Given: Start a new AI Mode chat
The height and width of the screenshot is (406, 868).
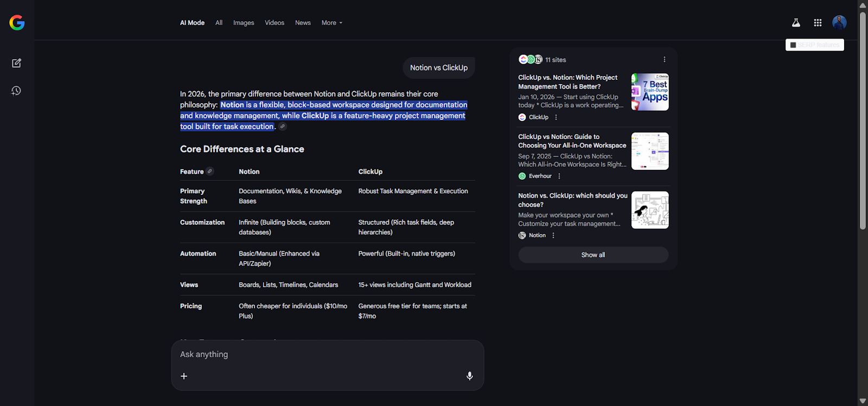Looking at the screenshot, I should pyautogui.click(x=16, y=63).
